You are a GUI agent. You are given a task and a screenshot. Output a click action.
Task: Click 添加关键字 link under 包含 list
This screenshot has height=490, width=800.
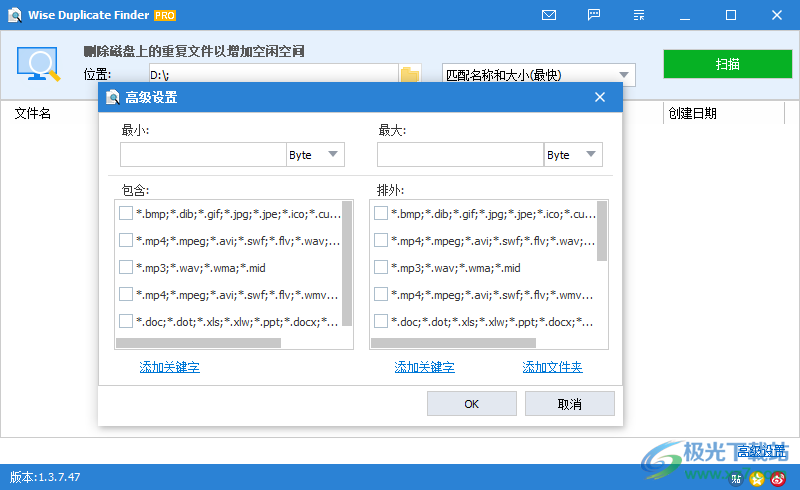click(169, 367)
